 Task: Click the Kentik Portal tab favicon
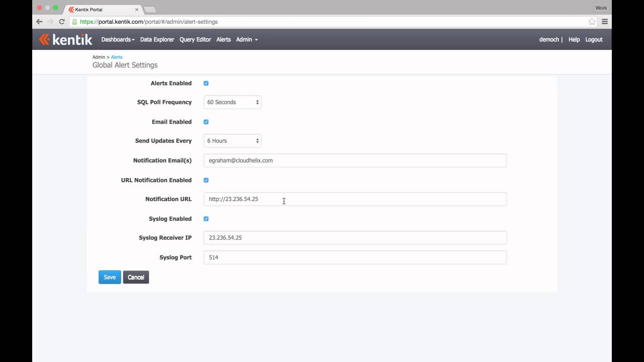[x=71, y=10]
